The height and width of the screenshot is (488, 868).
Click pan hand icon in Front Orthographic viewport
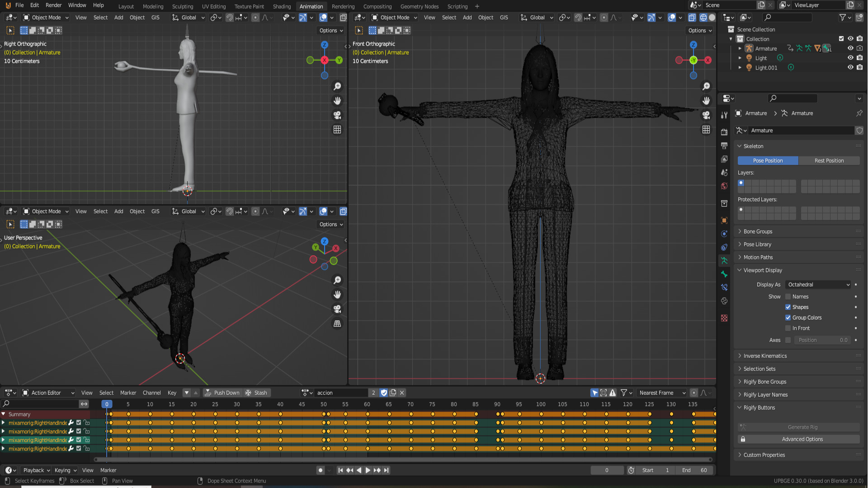[706, 101]
